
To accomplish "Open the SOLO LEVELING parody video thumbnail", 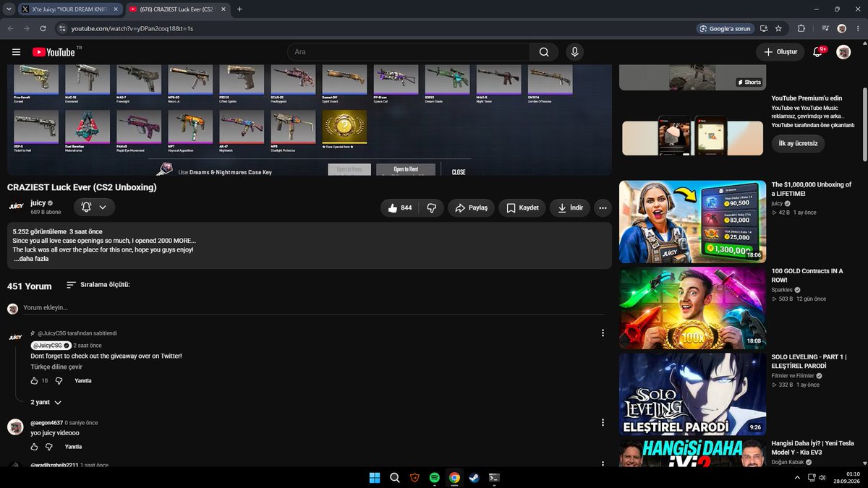I will 692,394.
